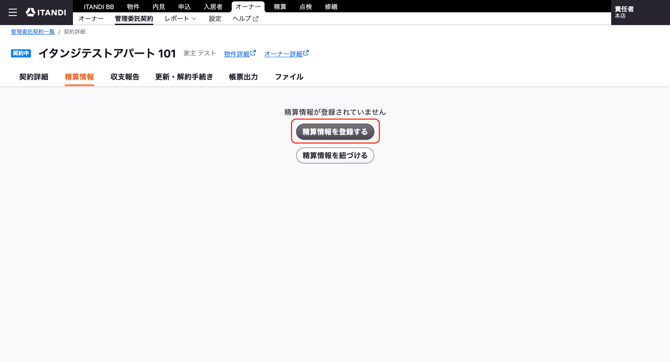Switch to the 契約詳細 tab
670x362 pixels.
tap(34, 77)
